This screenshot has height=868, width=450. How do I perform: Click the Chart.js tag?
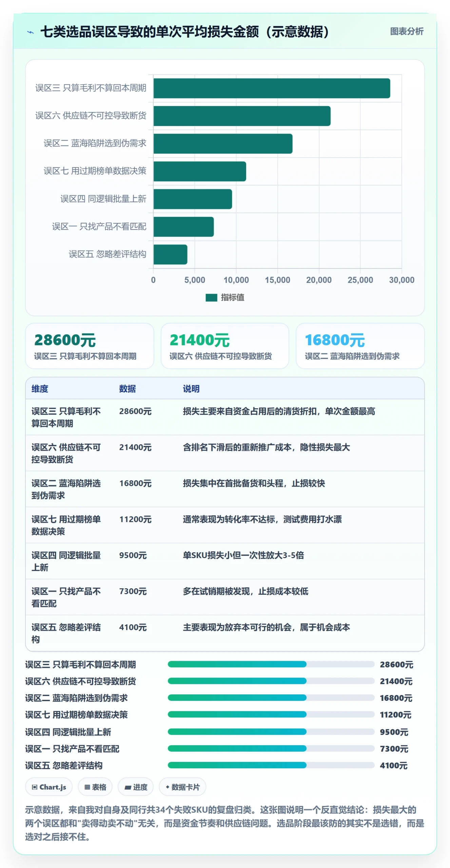(x=49, y=787)
